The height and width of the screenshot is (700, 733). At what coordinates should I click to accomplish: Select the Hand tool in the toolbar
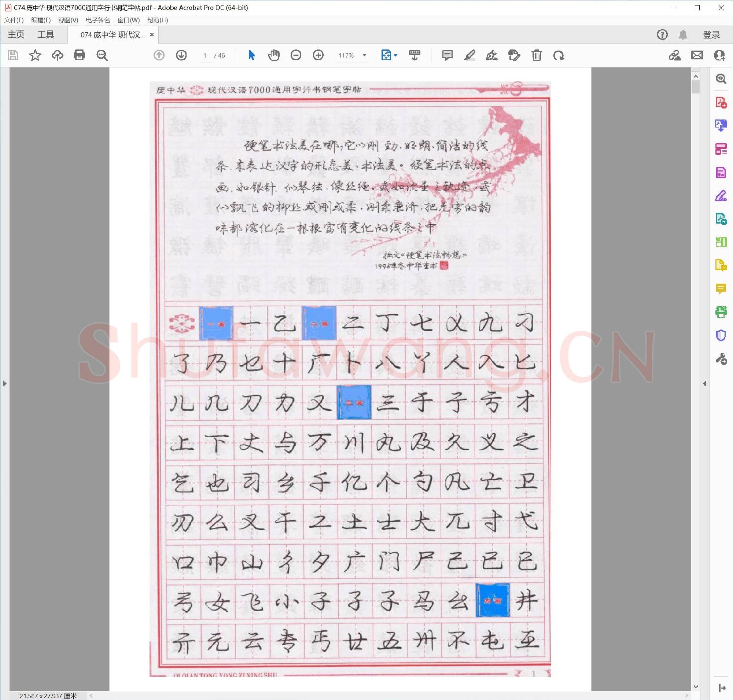click(x=273, y=55)
